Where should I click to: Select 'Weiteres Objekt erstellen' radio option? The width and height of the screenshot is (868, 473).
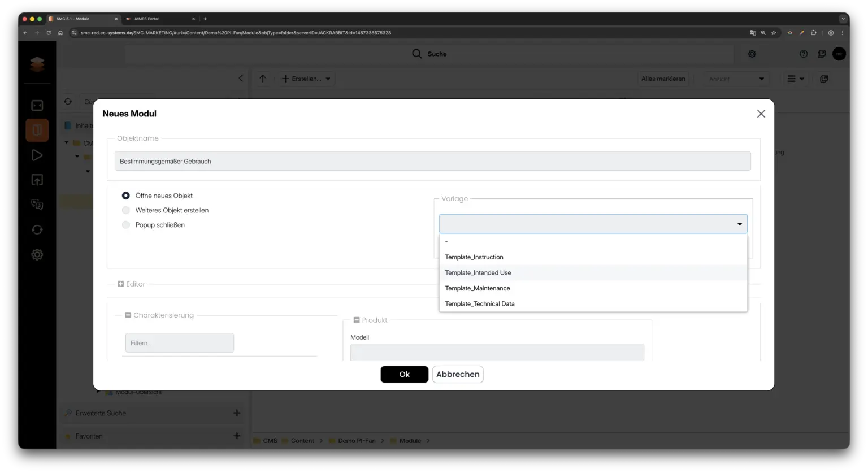click(x=126, y=210)
